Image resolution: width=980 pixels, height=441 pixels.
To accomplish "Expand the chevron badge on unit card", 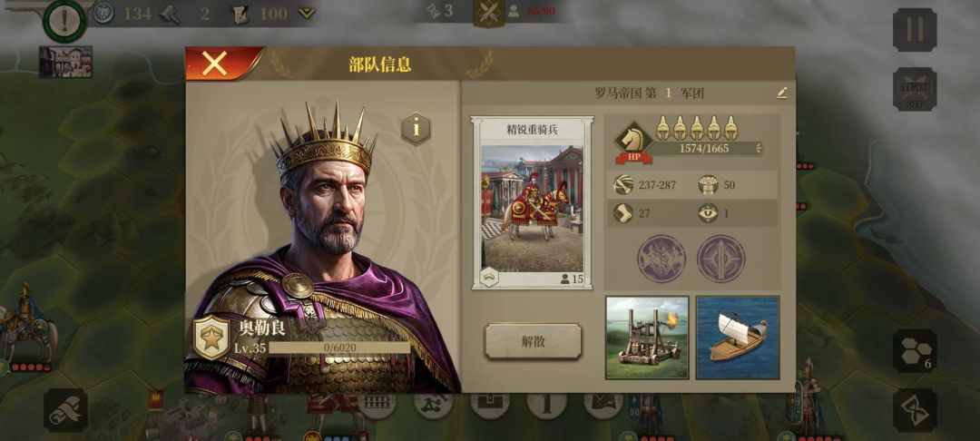I will (488, 277).
